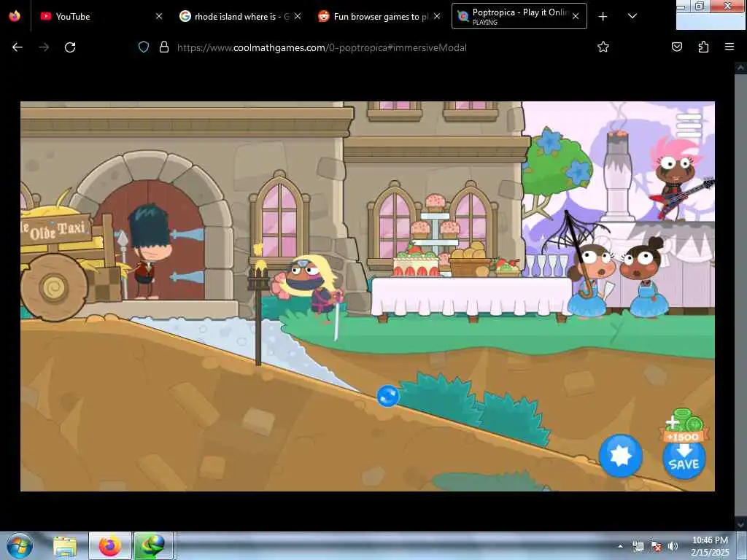Open the Extensions puzzle icon
Viewport: 747px width, 560px height.
coord(703,47)
